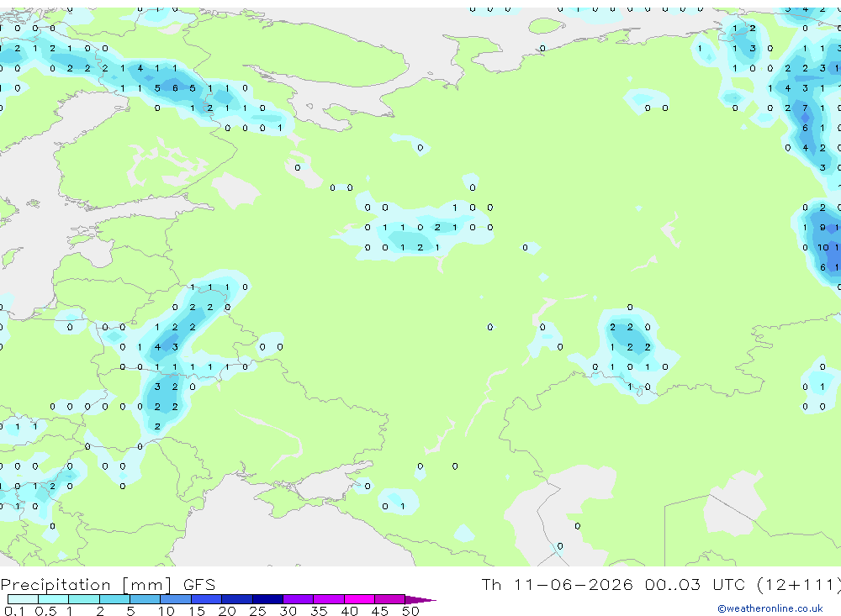Click the legend label '0.5'
The width and height of the screenshot is (841, 616).
point(45,611)
